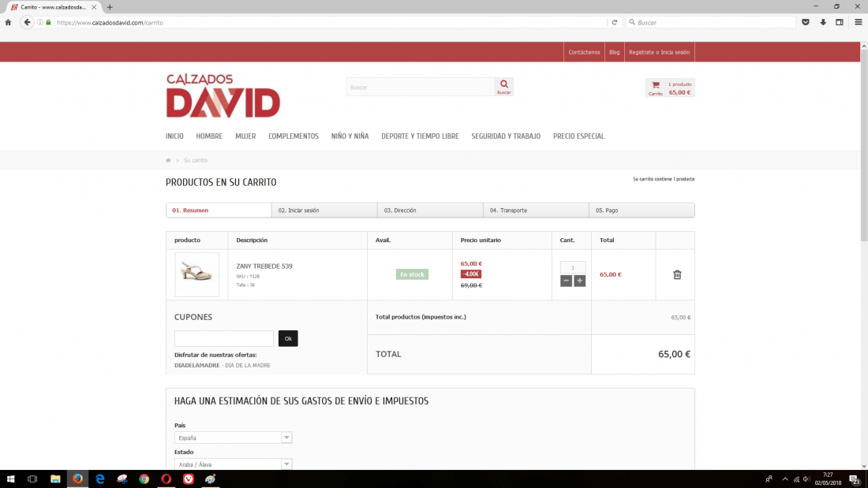This screenshot has height=488, width=868.
Task: Click the Firefox home icon
Action: coord(8,23)
